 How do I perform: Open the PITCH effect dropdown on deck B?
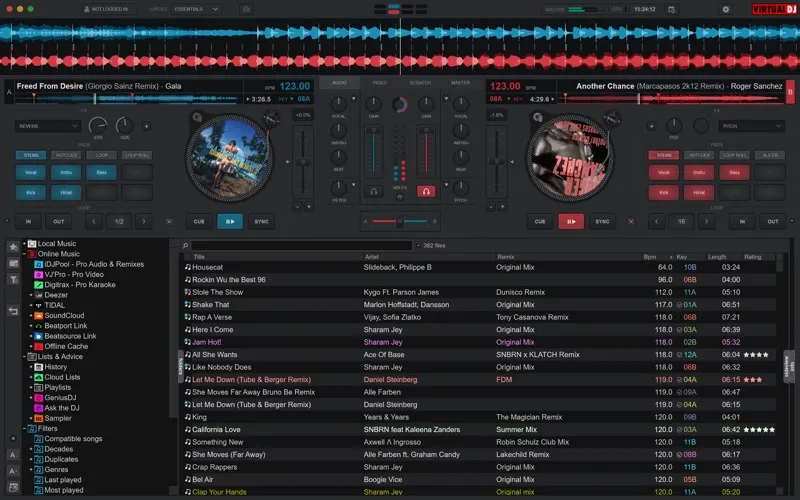[751, 126]
